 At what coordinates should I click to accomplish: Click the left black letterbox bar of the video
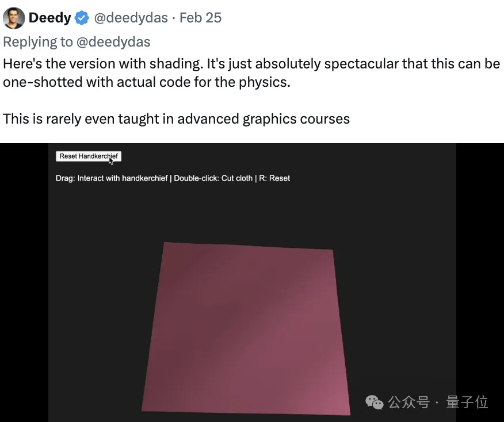pos(24,282)
